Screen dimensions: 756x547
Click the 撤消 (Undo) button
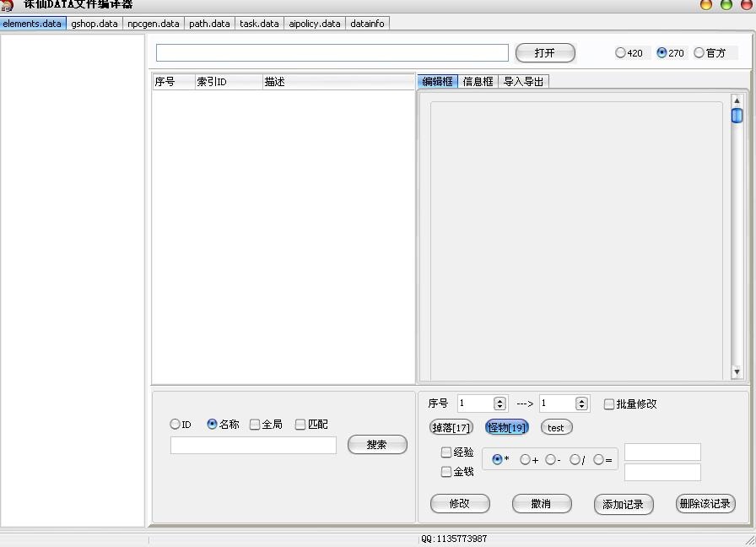click(541, 503)
